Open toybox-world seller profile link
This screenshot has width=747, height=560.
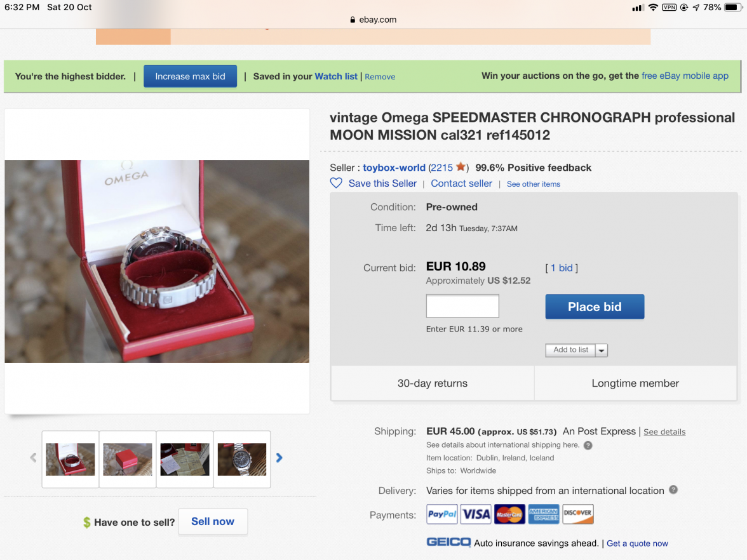tap(394, 168)
